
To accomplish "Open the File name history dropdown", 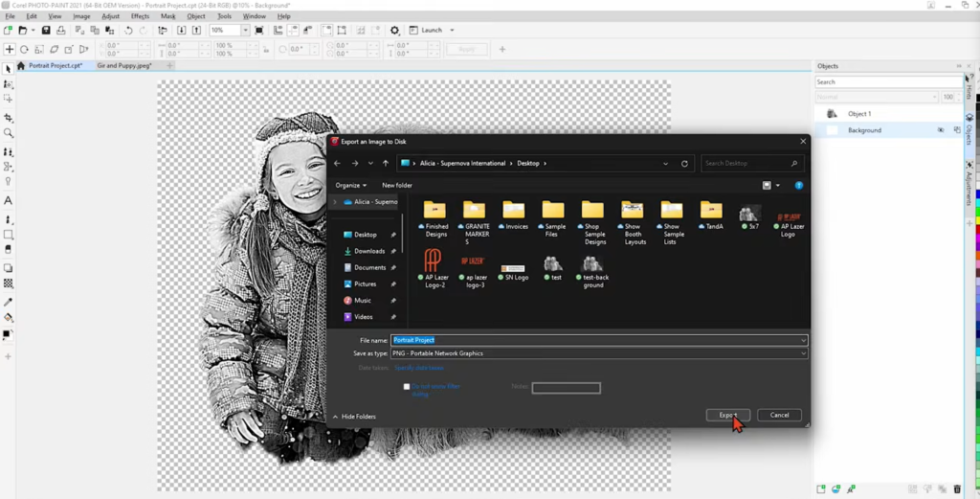I will [x=803, y=340].
